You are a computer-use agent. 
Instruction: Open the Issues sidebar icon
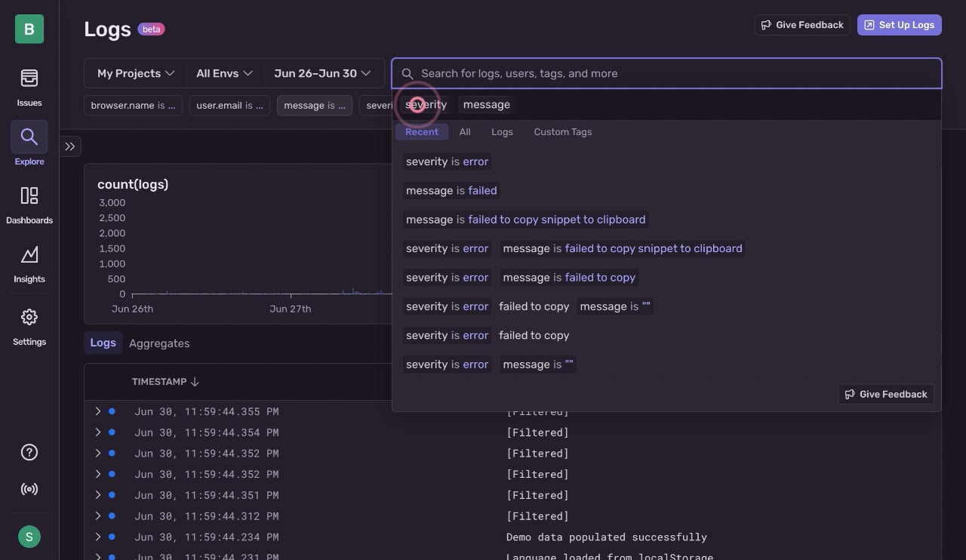(29, 78)
